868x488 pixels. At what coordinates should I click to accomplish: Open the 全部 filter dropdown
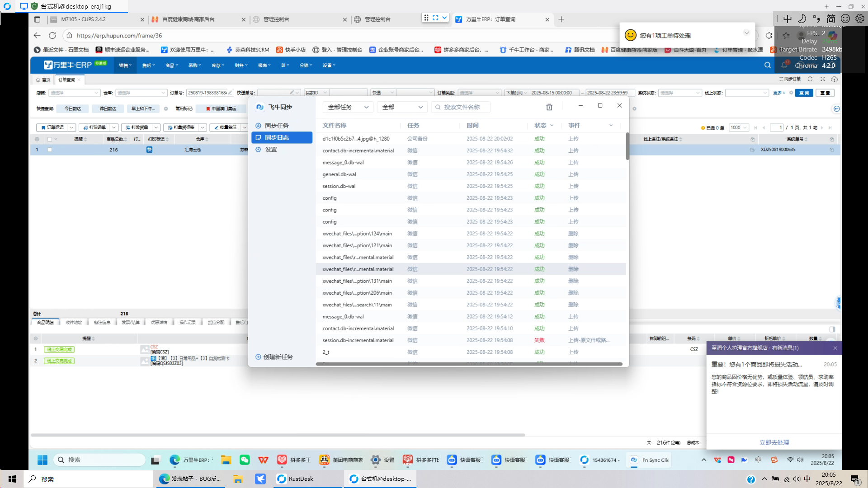pyautogui.click(x=402, y=107)
